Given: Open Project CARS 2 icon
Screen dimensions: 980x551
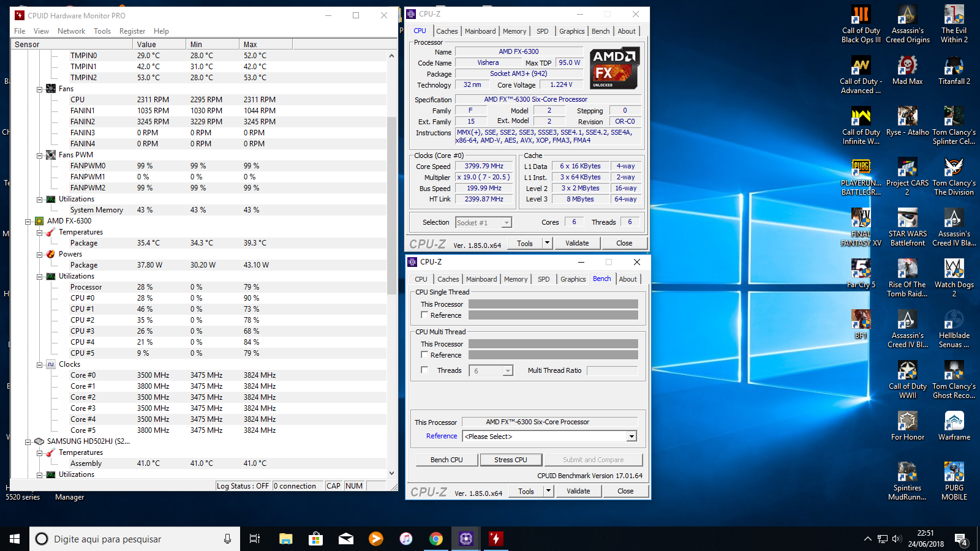Looking at the screenshot, I should (907, 177).
